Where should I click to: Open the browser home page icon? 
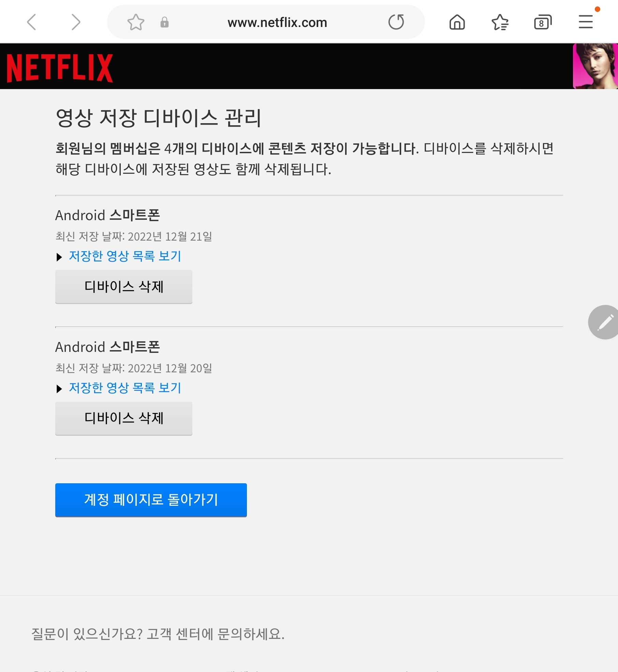pyautogui.click(x=457, y=22)
